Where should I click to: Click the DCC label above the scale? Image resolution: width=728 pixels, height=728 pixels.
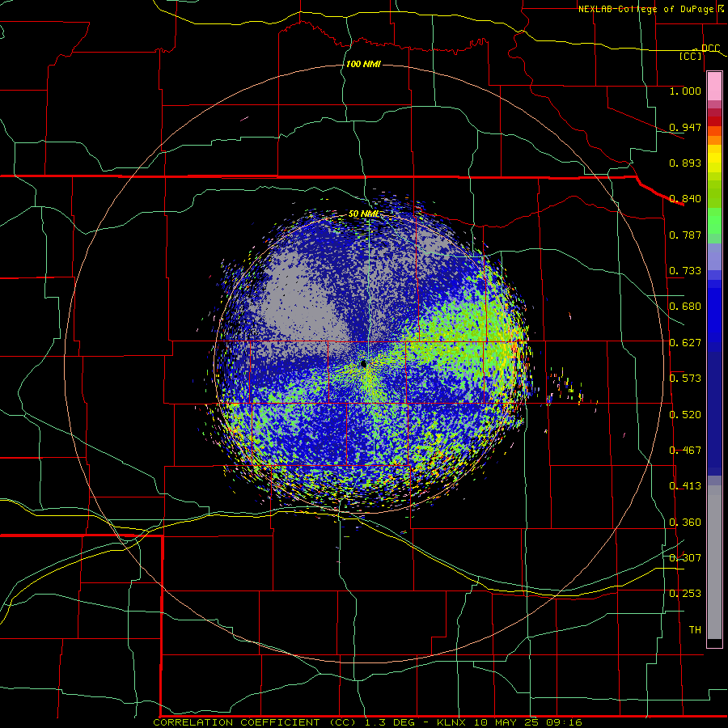[x=710, y=49]
